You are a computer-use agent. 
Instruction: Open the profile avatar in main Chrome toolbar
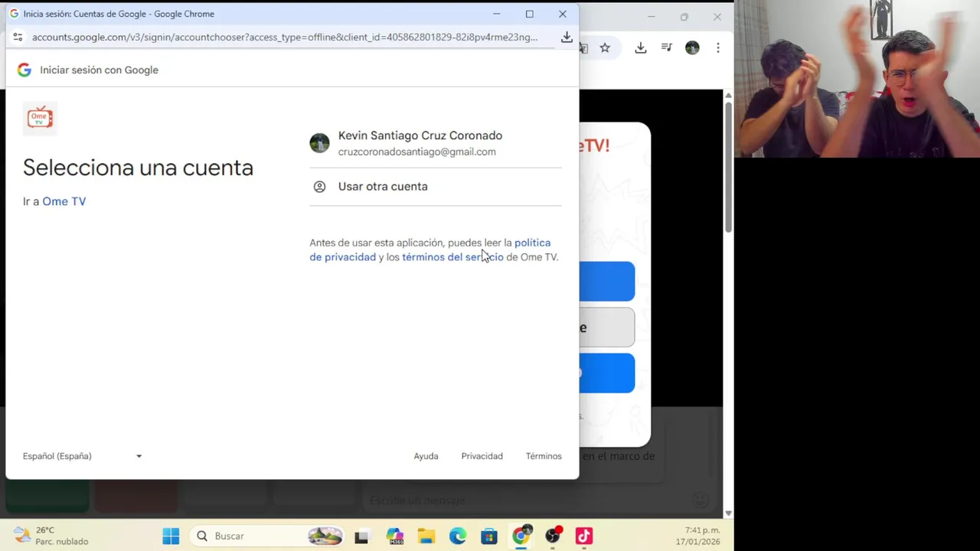click(x=692, y=47)
